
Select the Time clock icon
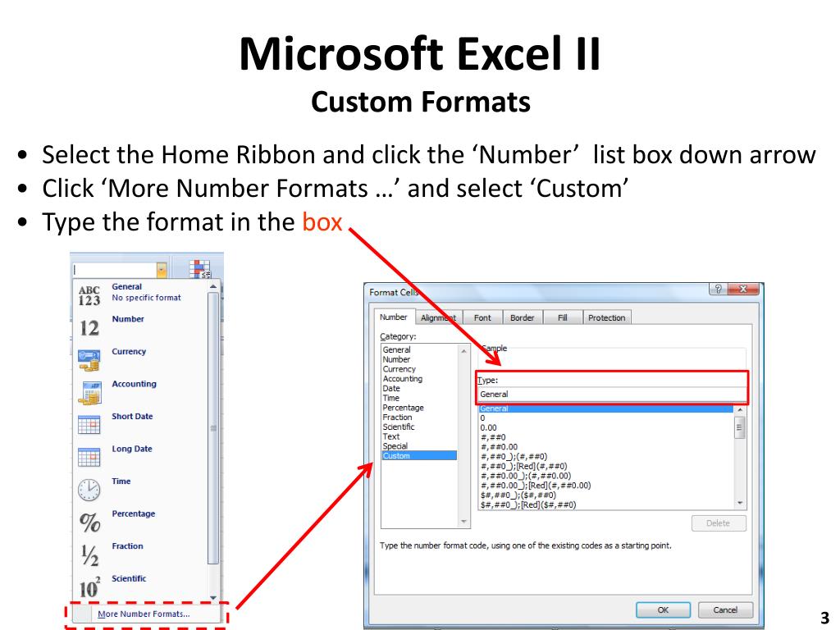tap(89, 490)
